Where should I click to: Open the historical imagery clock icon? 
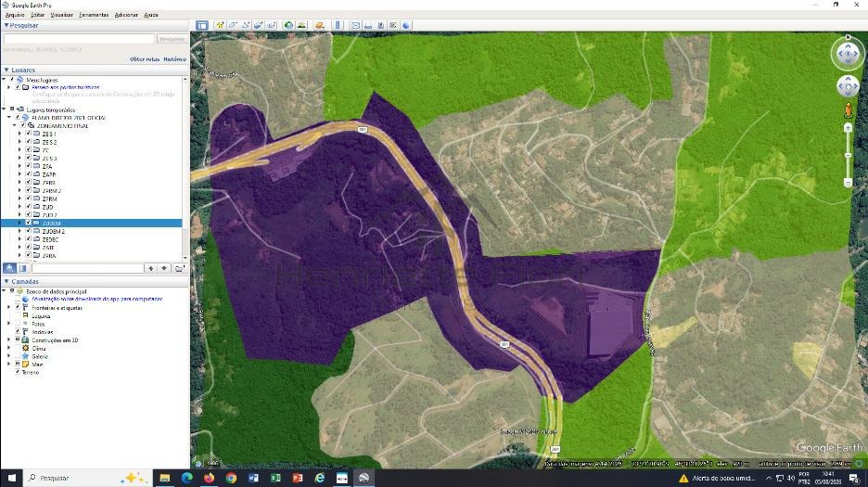click(288, 25)
